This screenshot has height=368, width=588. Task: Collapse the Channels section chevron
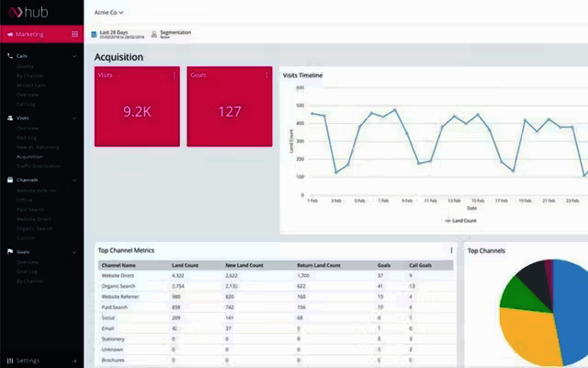pos(74,180)
